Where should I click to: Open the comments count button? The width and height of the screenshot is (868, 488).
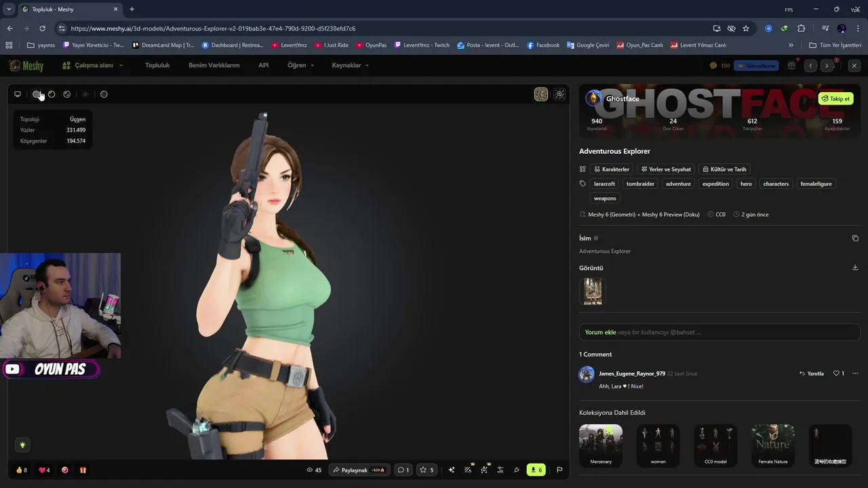(x=403, y=470)
